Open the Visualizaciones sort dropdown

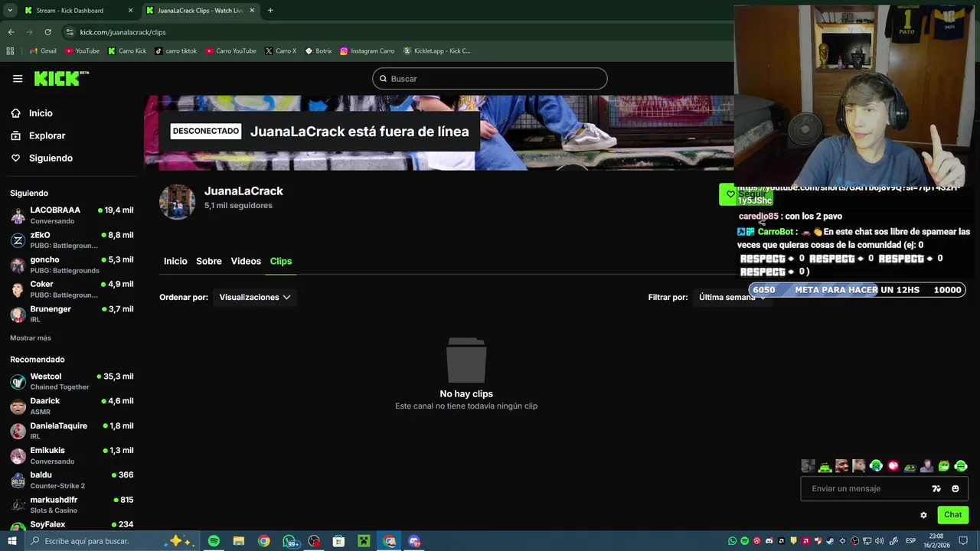pyautogui.click(x=255, y=297)
